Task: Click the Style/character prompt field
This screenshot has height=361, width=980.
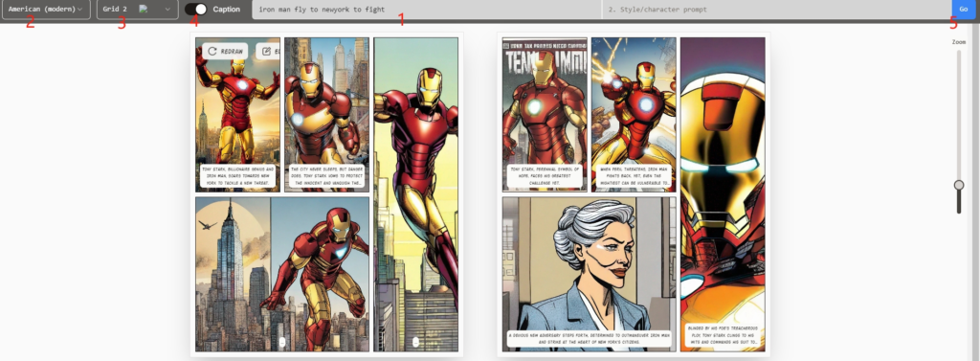Action: point(776,10)
